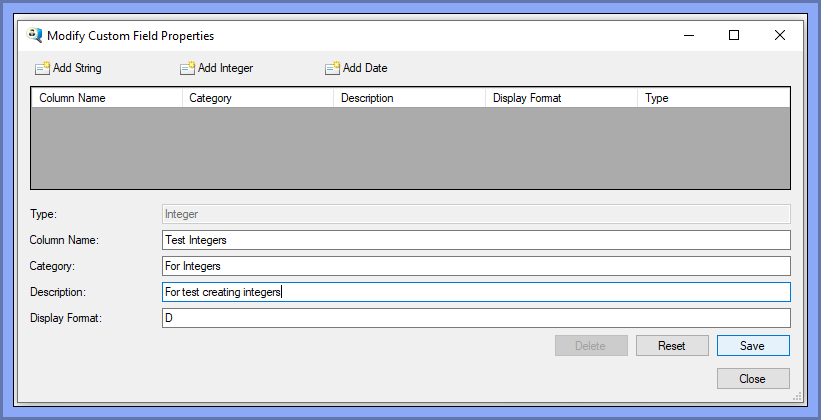Sort by Type column header
The height and width of the screenshot is (420, 821).
(x=713, y=98)
